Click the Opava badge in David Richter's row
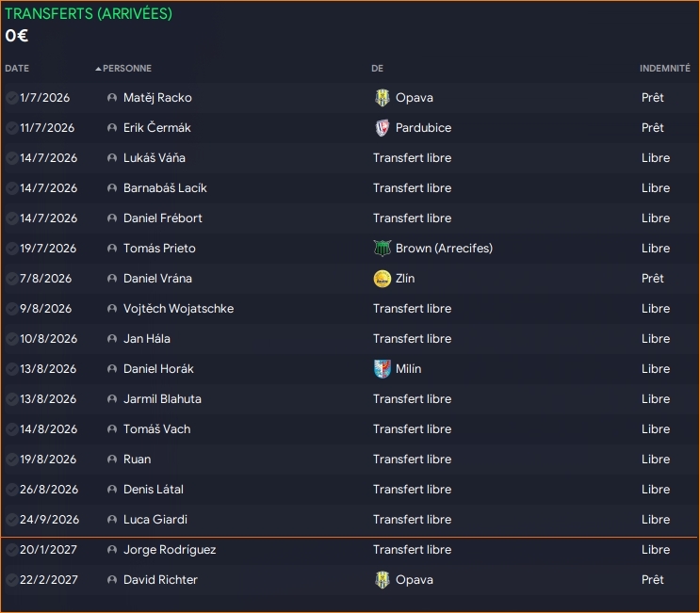Viewport: 700px width, 613px height. [382, 580]
